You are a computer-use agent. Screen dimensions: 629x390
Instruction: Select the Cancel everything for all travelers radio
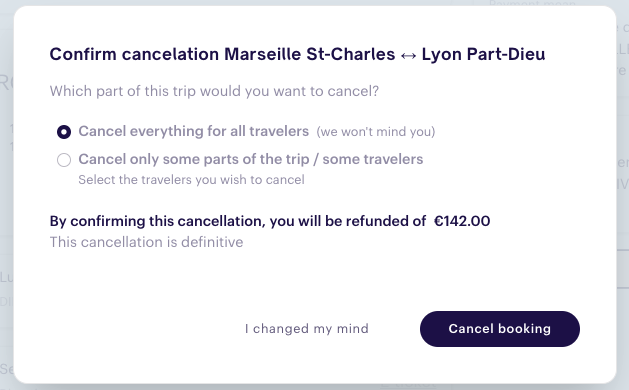pyautogui.click(x=64, y=132)
